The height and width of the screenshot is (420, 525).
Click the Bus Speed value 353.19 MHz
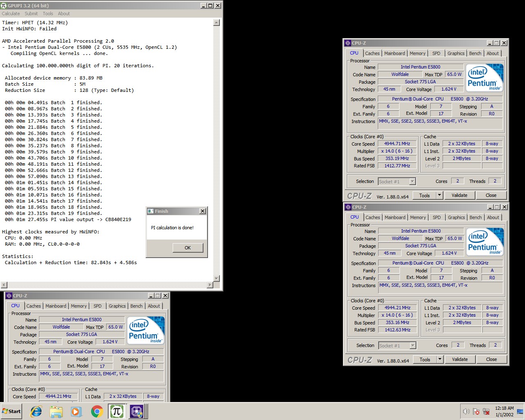(x=397, y=159)
